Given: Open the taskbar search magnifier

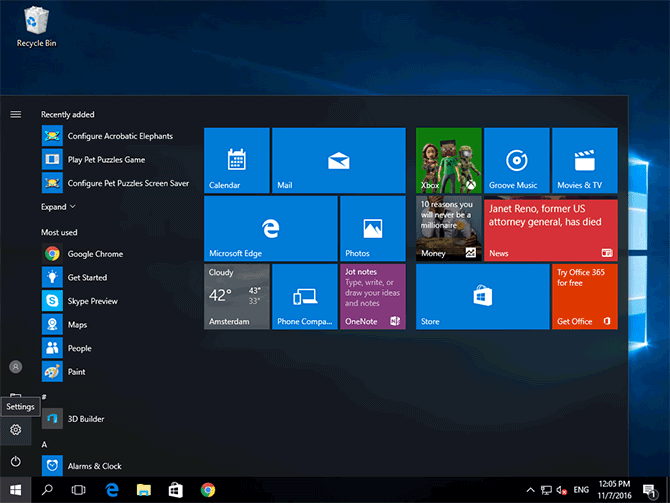Looking at the screenshot, I should coord(47,490).
